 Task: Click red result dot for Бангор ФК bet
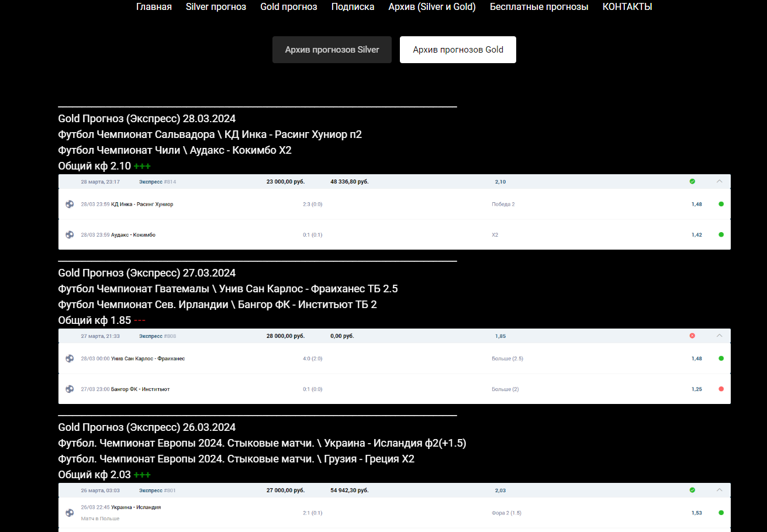721,389
